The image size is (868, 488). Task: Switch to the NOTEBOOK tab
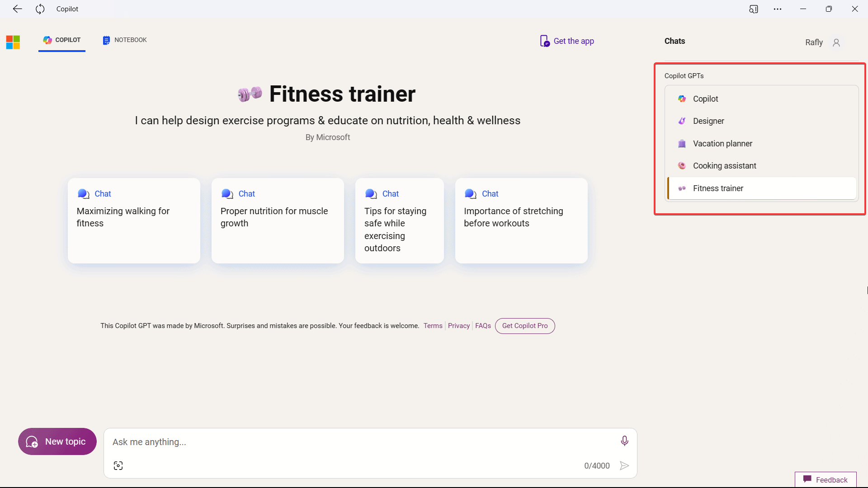tap(124, 40)
